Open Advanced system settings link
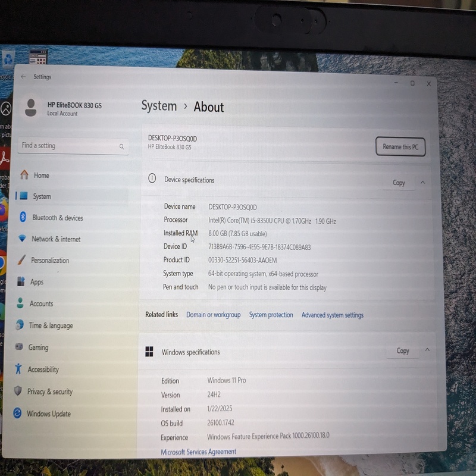 click(333, 315)
